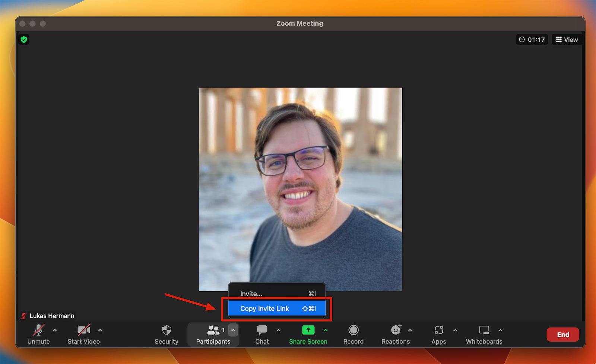Screen dimensions: 596x364
Task: Start screen sharing
Action: point(308,334)
